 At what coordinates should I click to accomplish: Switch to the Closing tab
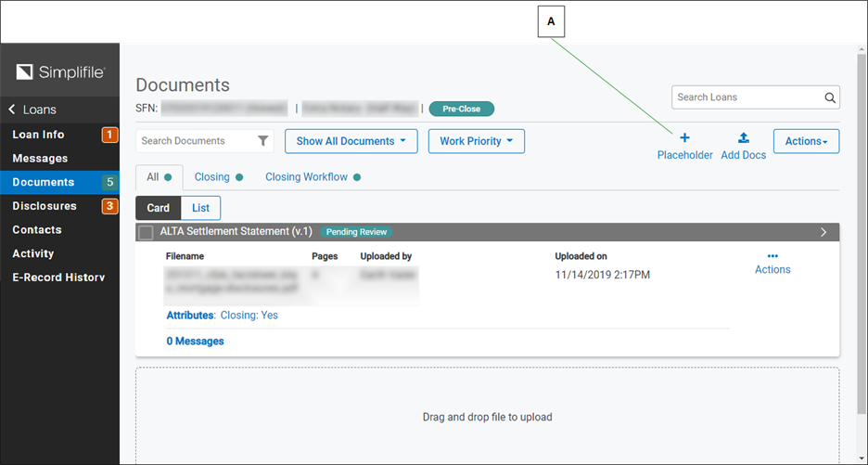click(x=218, y=177)
